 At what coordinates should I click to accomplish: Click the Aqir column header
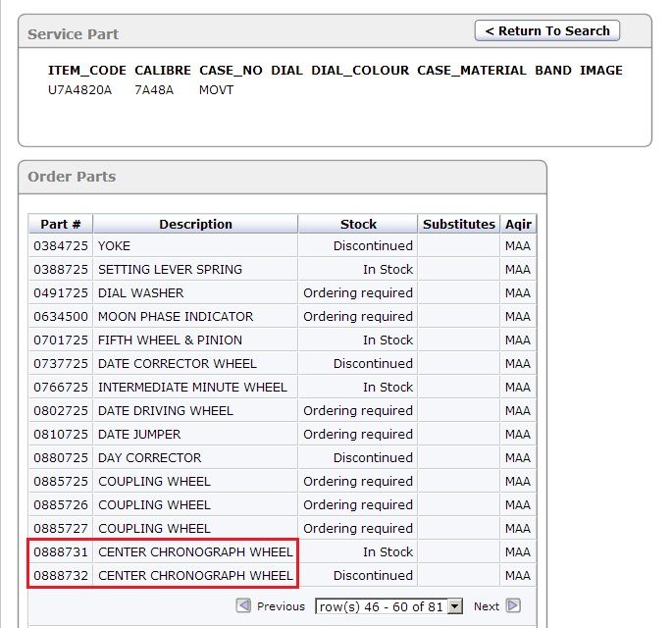pos(517,224)
